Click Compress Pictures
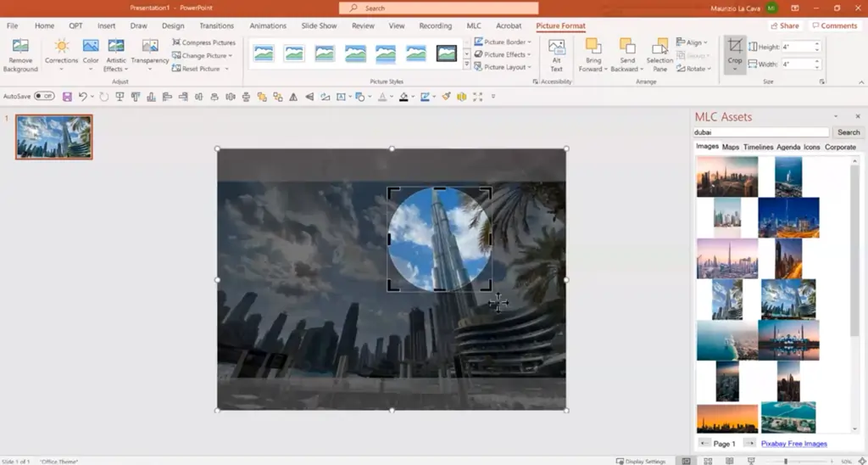 pos(203,42)
